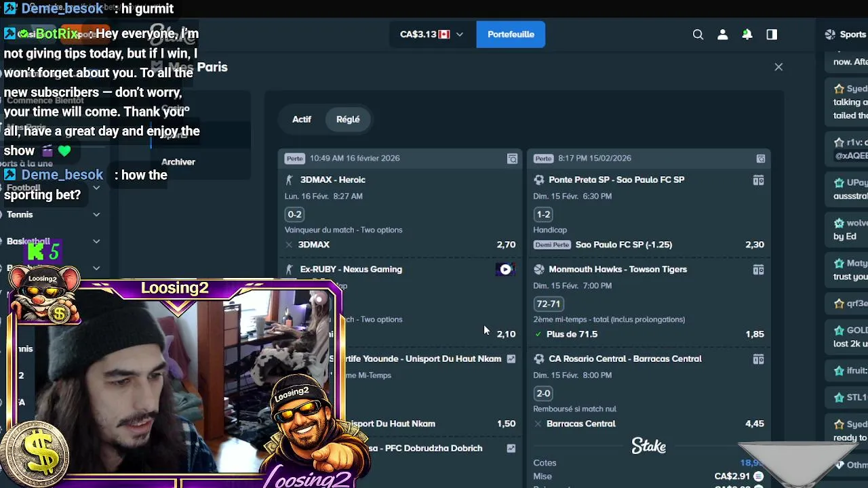Screen dimensions: 868x488
Task: Open the search icon in top bar
Action: [698, 35]
